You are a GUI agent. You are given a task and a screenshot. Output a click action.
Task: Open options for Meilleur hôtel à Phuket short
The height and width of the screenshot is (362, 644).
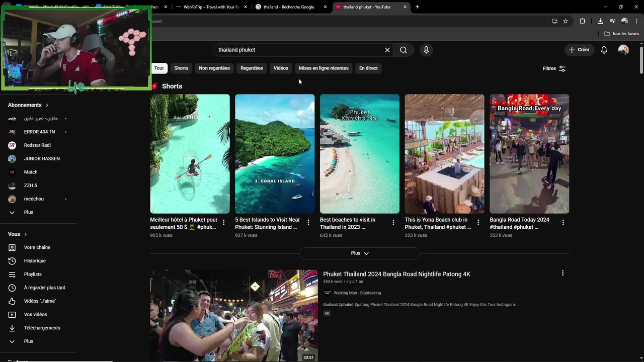click(x=224, y=222)
